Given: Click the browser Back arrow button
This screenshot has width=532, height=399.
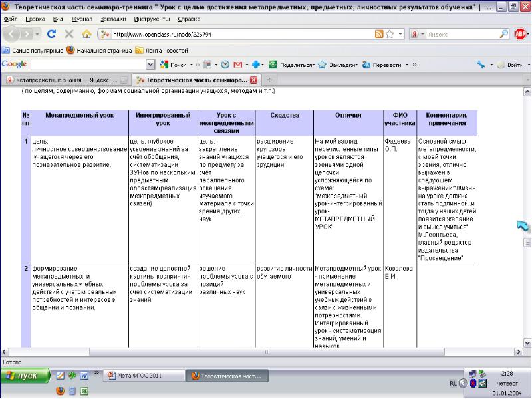Looking at the screenshot, I should 12,33.
